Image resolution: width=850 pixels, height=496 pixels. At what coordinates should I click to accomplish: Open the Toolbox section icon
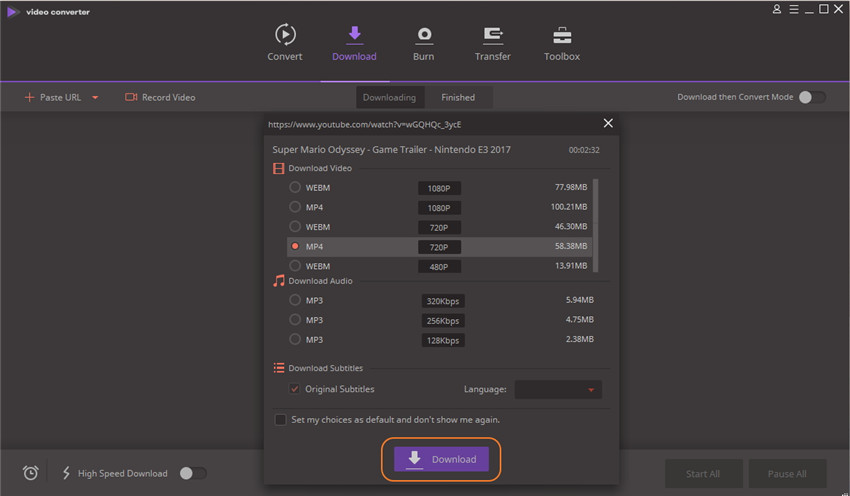(x=562, y=36)
